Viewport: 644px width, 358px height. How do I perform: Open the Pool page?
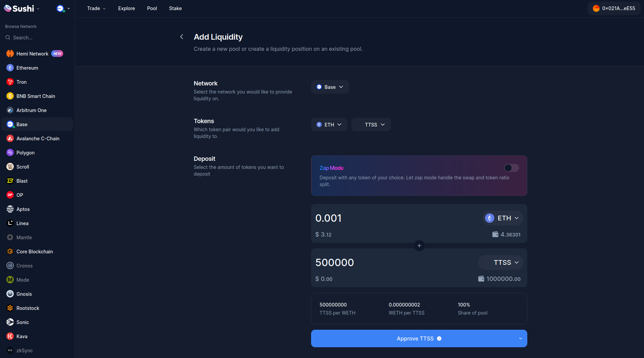(x=152, y=8)
